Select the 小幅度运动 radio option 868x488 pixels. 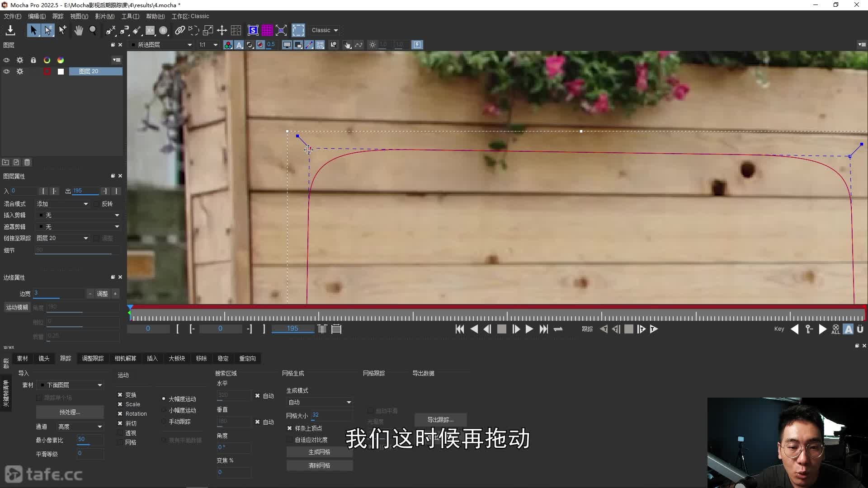[164, 410]
